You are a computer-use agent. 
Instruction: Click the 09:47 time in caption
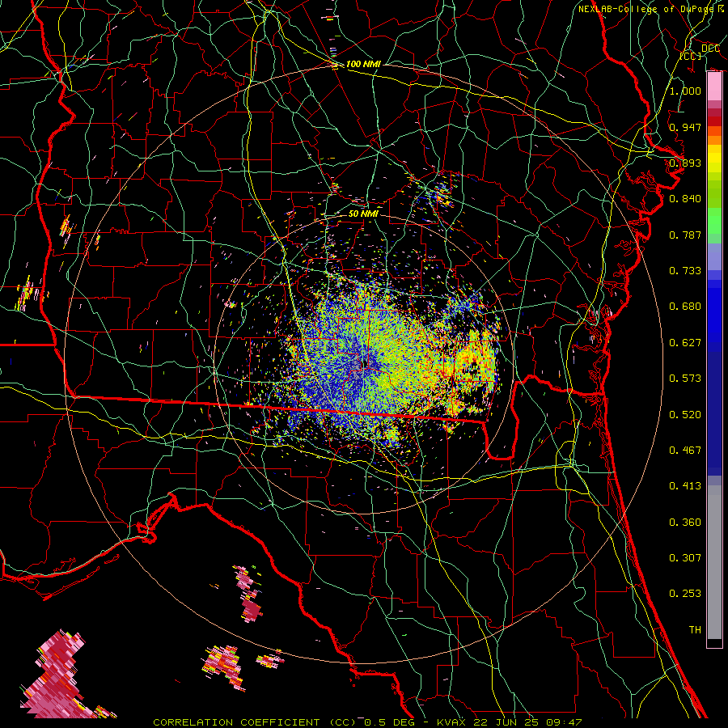(x=564, y=722)
